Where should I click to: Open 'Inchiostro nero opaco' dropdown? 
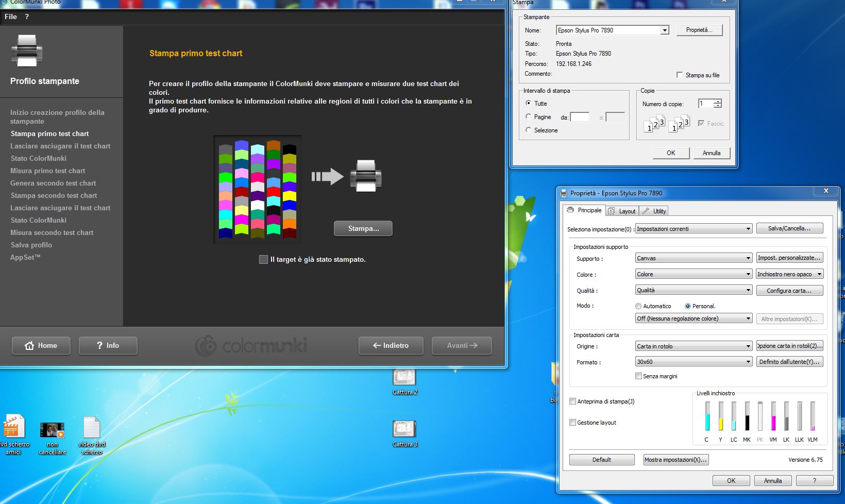point(789,274)
